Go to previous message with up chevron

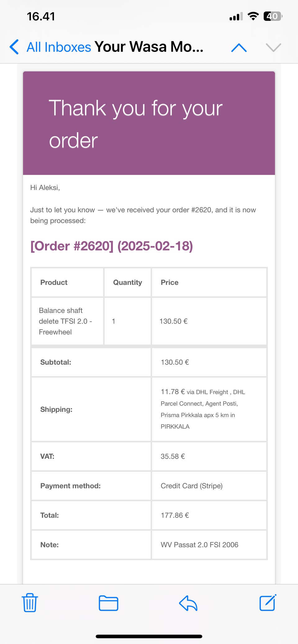239,47
